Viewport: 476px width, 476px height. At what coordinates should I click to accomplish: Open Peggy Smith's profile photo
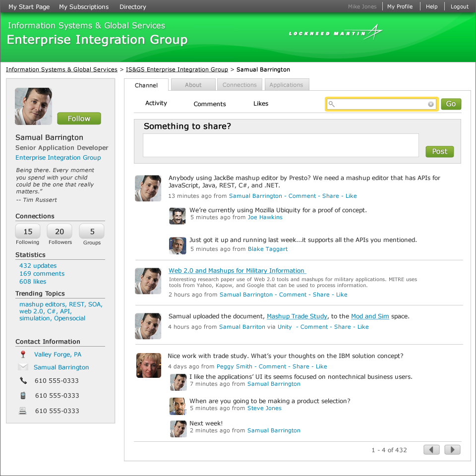149,365
